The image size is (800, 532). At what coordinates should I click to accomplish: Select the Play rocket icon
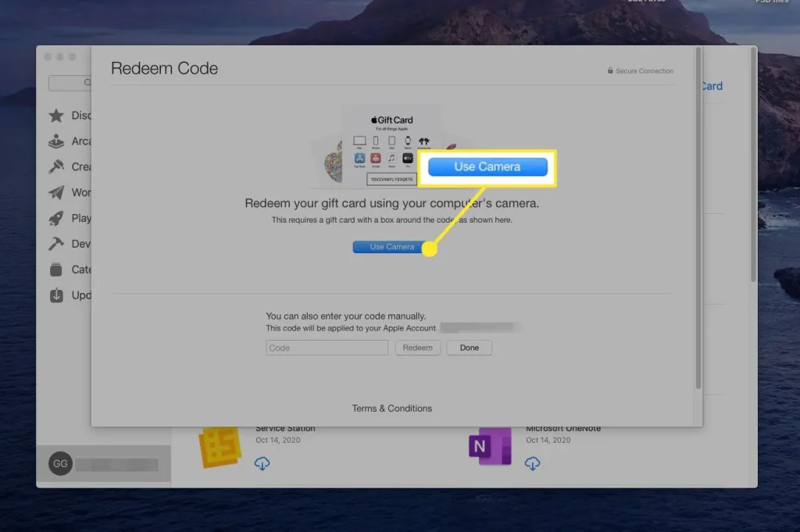[57, 218]
